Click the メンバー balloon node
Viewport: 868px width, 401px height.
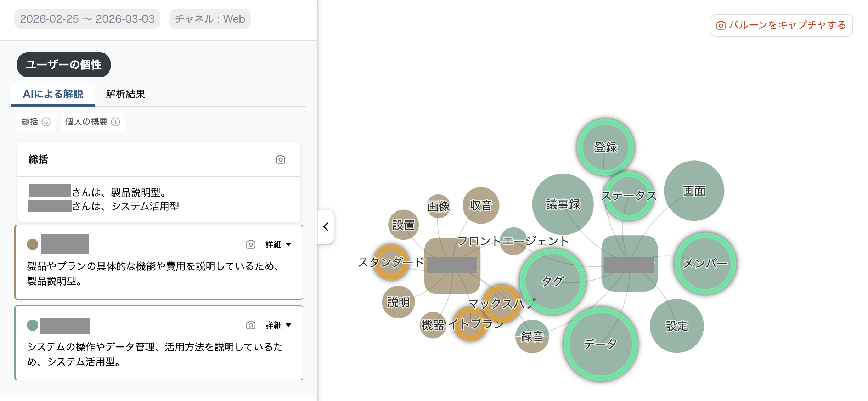click(705, 263)
